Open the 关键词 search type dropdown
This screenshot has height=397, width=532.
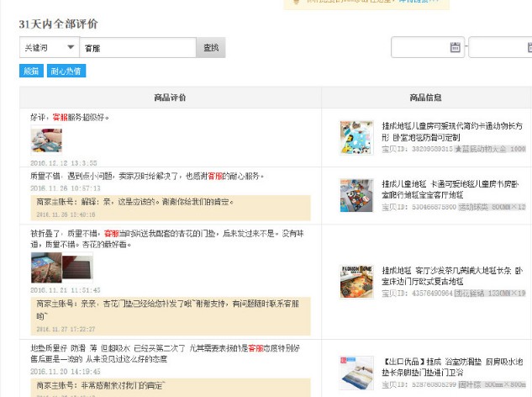click(49, 48)
